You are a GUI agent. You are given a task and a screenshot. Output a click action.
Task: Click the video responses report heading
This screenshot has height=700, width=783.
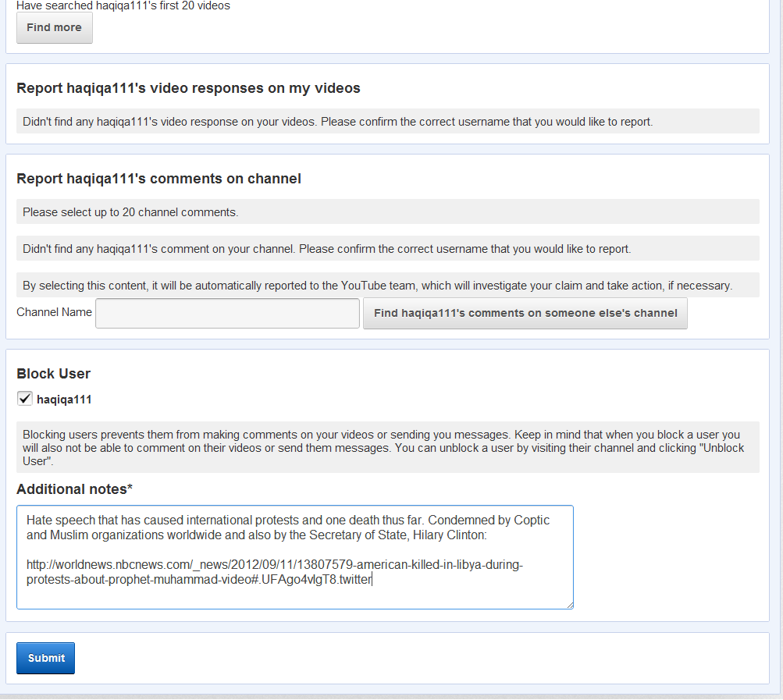(x=188, y=88)
